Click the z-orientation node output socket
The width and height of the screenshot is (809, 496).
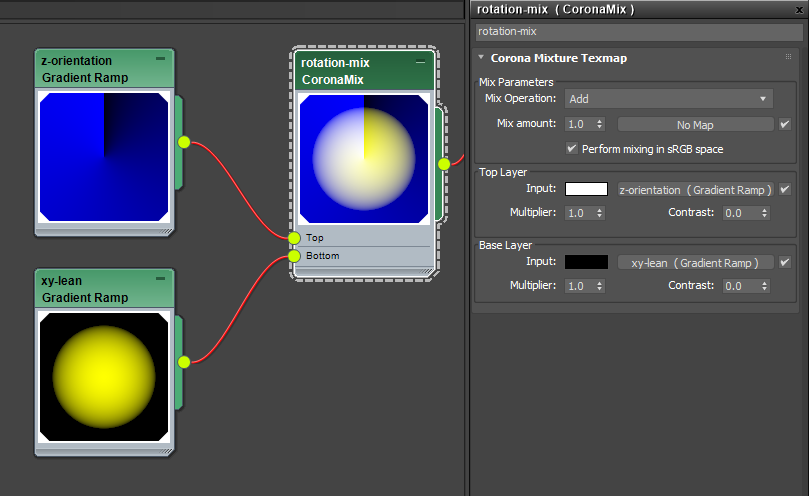[184, 142]
